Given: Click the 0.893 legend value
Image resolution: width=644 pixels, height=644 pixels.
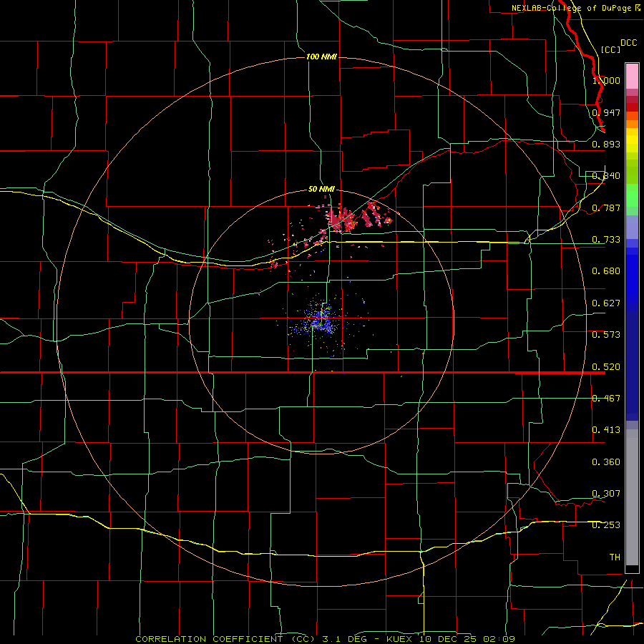Looking at the screenshot, I should 606,144.
